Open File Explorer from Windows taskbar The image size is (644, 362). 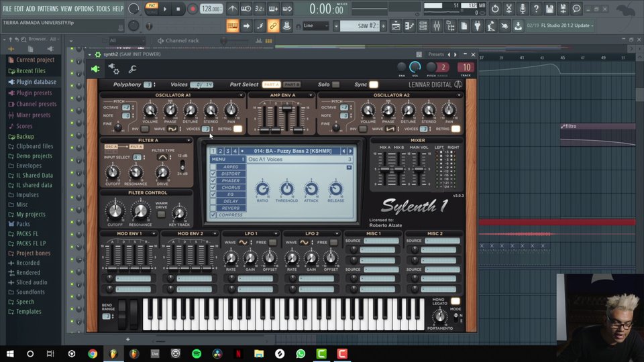259,353
